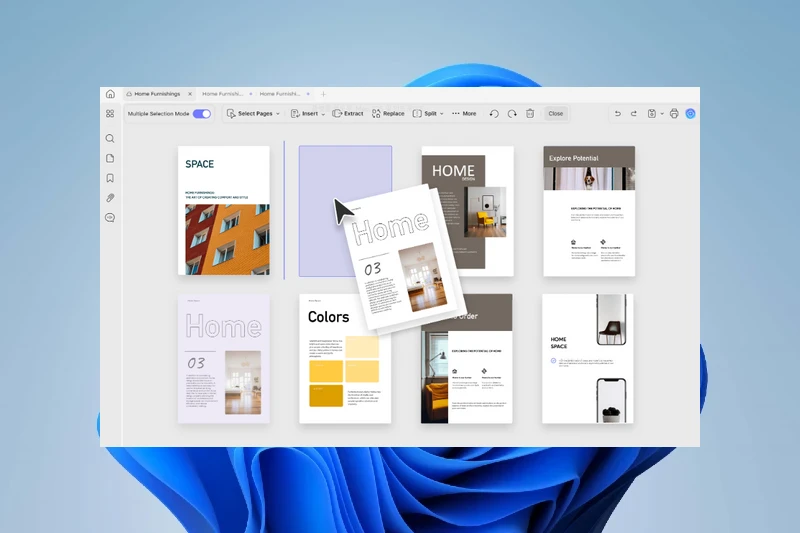The height and width of the screenshot is (533, 800).
Task: Go to the Home icon in tab bar
Action: tap(110, 94)
